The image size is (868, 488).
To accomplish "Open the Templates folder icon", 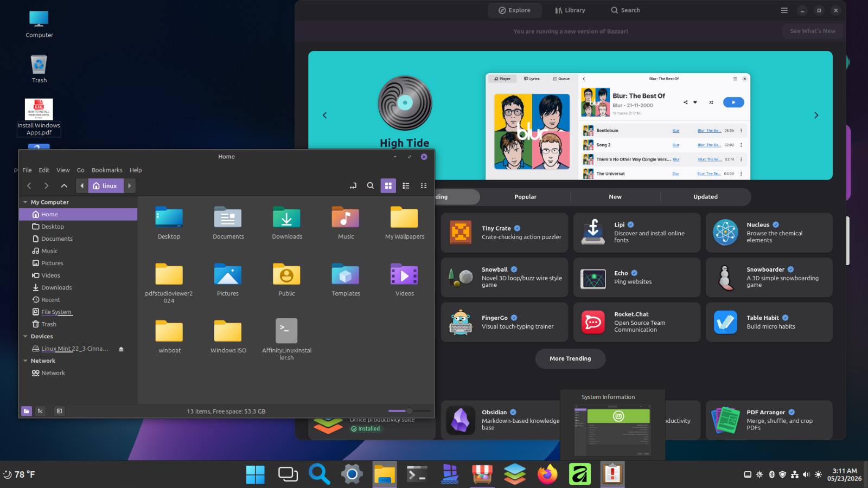I will 346,274.
